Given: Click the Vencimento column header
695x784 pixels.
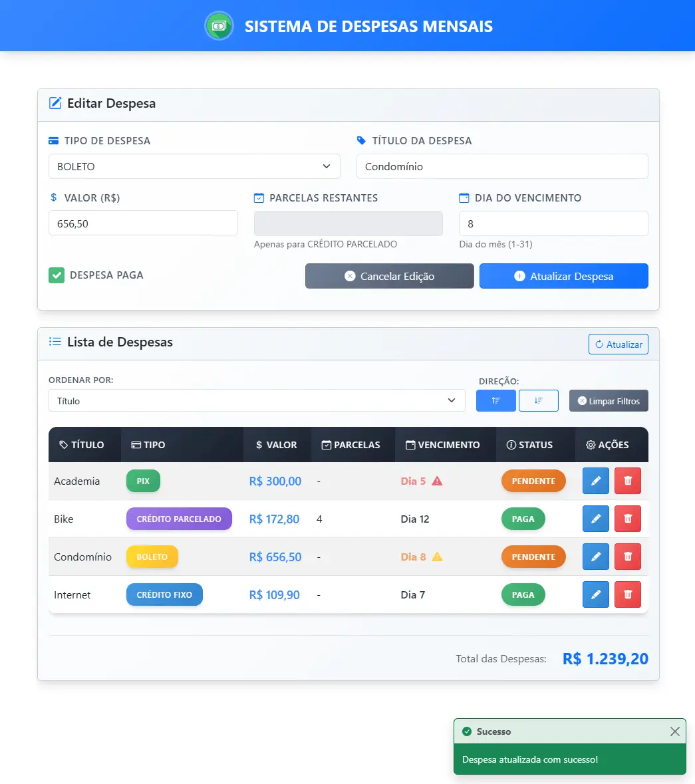Looking at the screenshot, I should [443, 444].
